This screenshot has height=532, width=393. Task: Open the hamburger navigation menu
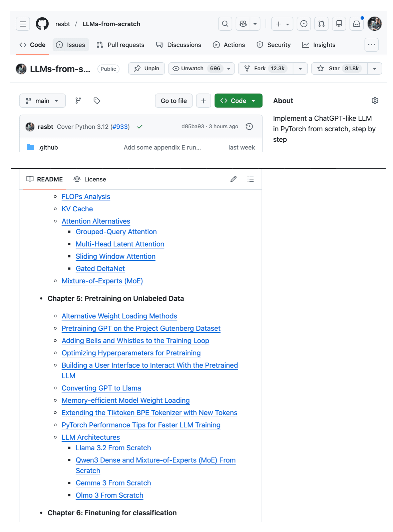click(x=23, y=24)
